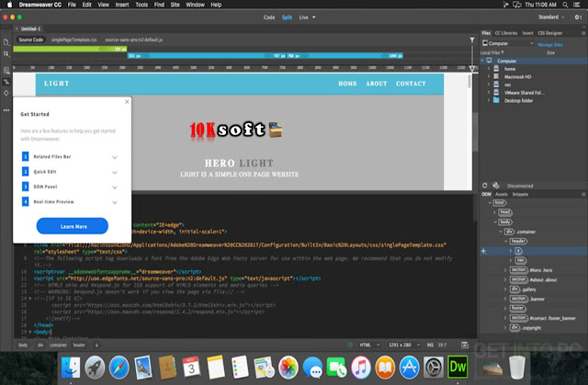Screen dimensions: 588x385
Task: Open the DOM panel options menu icon
Action: point(583,194)
